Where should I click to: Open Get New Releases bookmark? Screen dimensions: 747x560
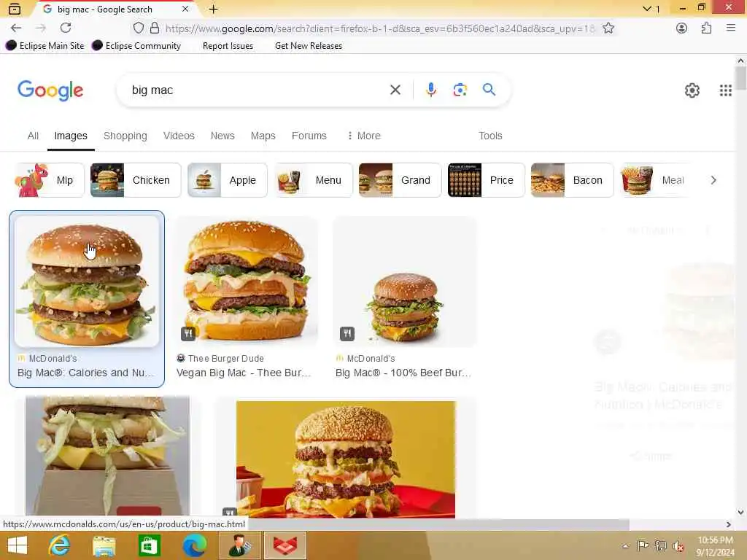(309, 46)
